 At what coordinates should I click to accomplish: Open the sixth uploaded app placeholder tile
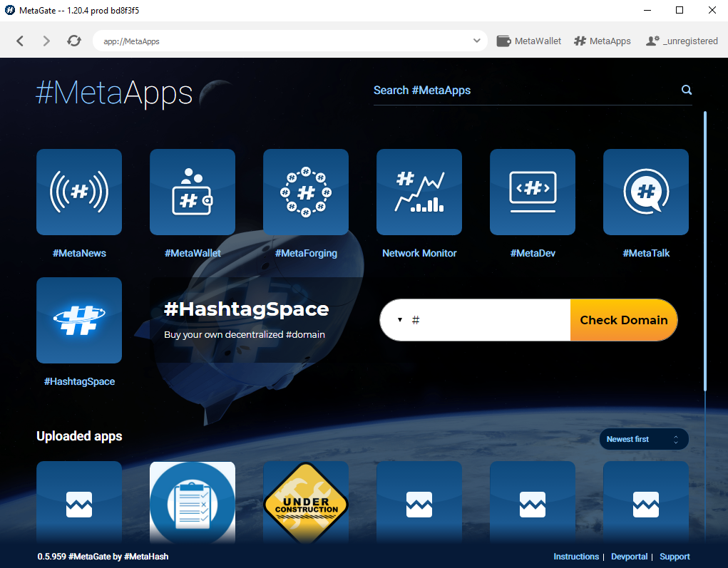coord(645,502)
